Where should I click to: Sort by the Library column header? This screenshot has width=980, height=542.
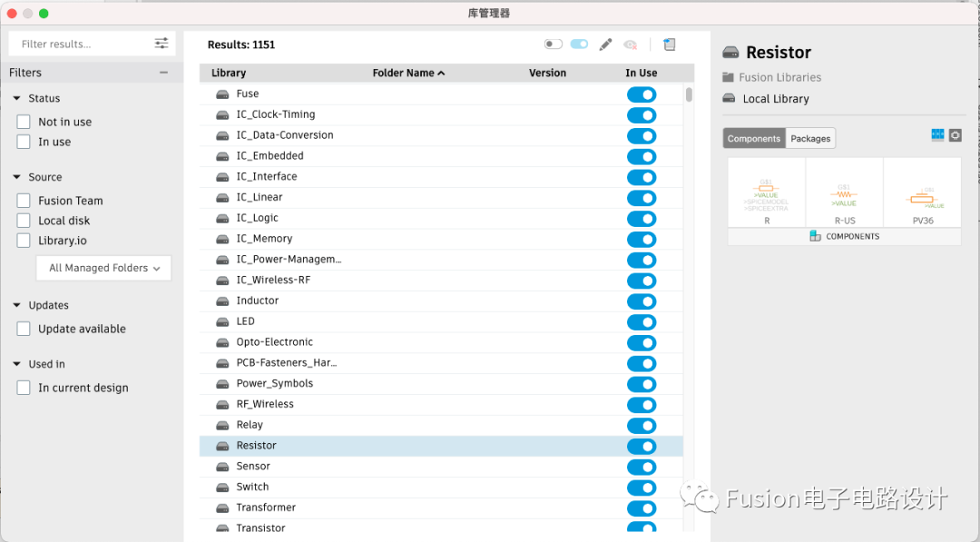(x=228, y=74)
